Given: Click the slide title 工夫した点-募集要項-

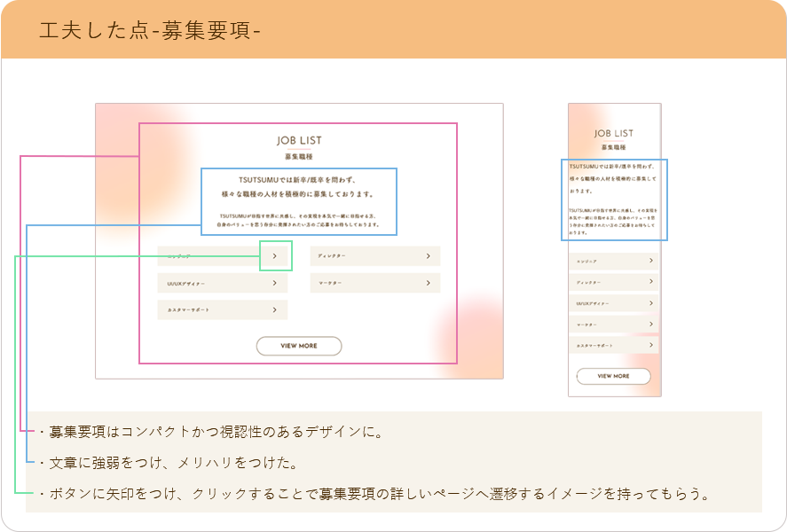Looking at the screenshot, I should coord(149,29).
